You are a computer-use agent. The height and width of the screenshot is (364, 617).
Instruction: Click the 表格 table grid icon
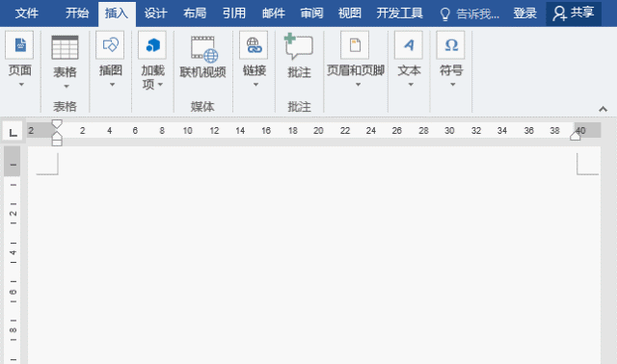click(65, 47)
